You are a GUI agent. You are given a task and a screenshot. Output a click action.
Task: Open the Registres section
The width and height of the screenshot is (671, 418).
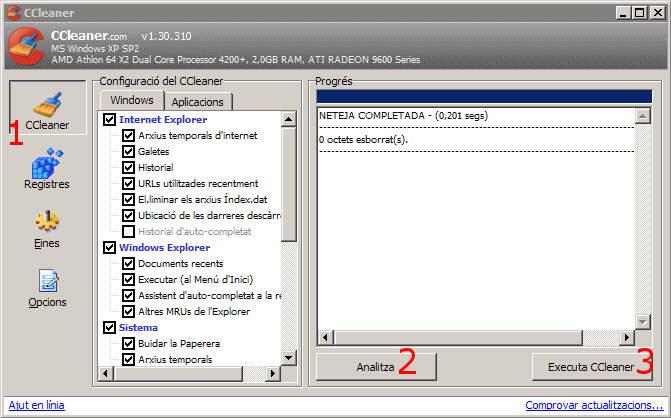coord(47,169)
